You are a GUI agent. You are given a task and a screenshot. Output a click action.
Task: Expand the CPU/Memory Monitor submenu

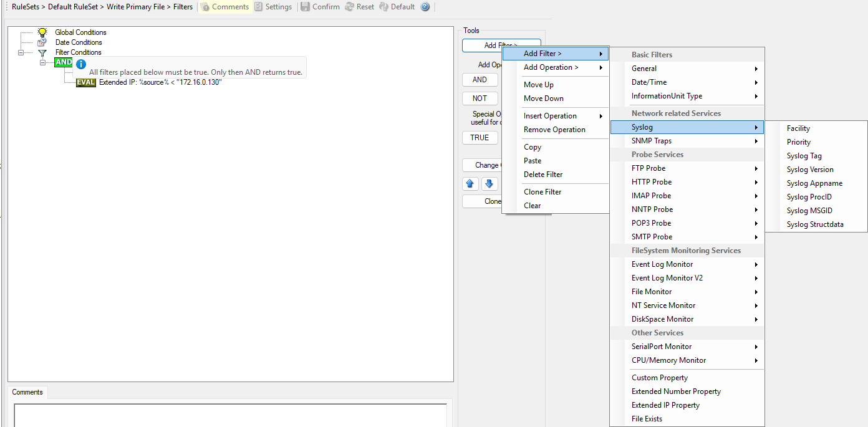[x=687, y=360]
